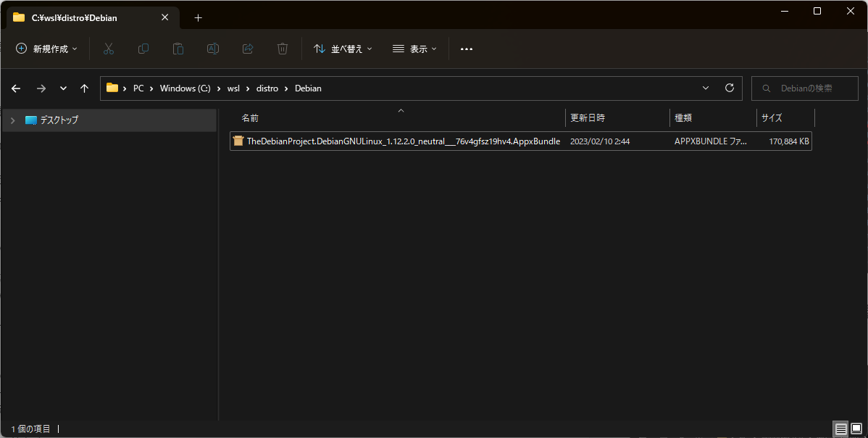Click Debian breadcrumb segment

tap(309, 88)
